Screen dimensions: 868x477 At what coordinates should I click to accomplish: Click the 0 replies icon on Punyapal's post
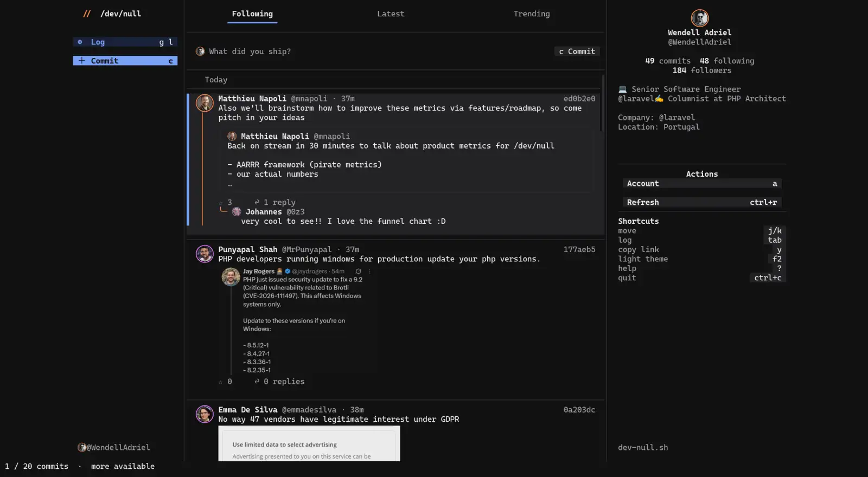tap(257, 382)
